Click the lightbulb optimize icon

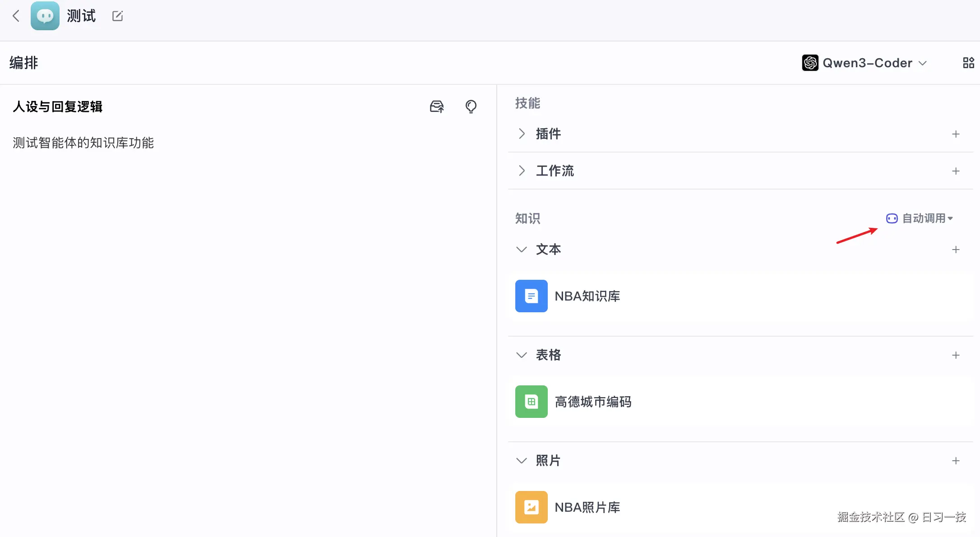pos(471,106)
